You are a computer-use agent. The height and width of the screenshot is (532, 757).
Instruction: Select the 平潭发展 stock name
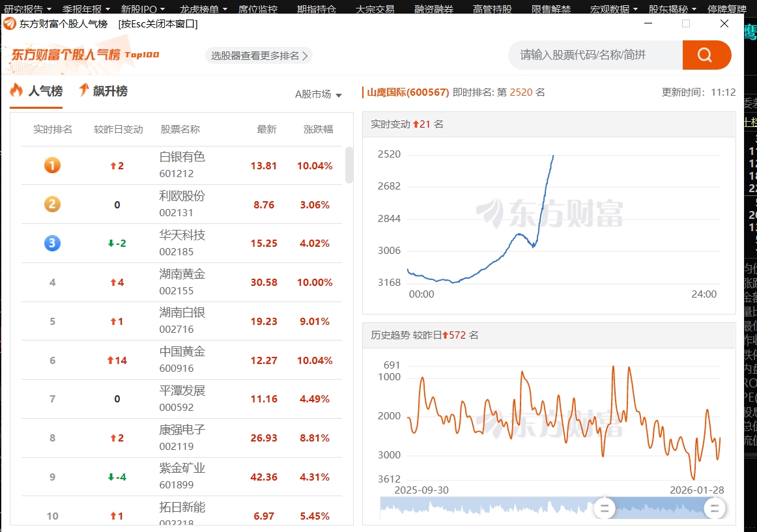point(182,391)
